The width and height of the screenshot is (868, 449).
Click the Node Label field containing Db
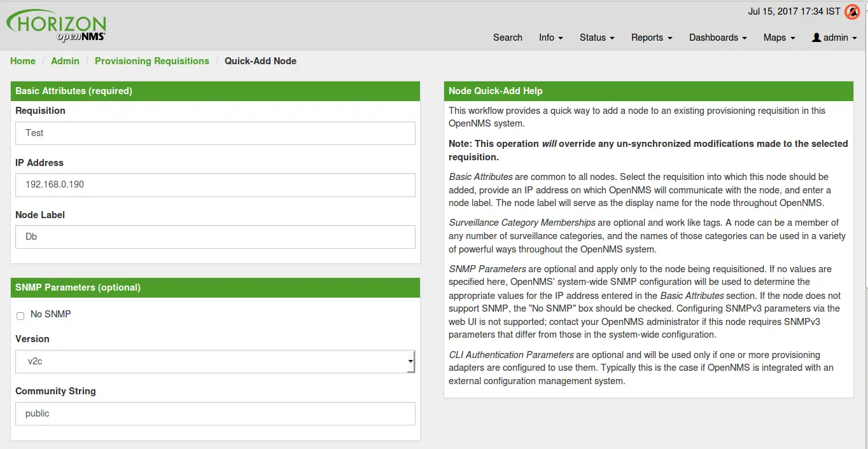[x=215, y=237]
